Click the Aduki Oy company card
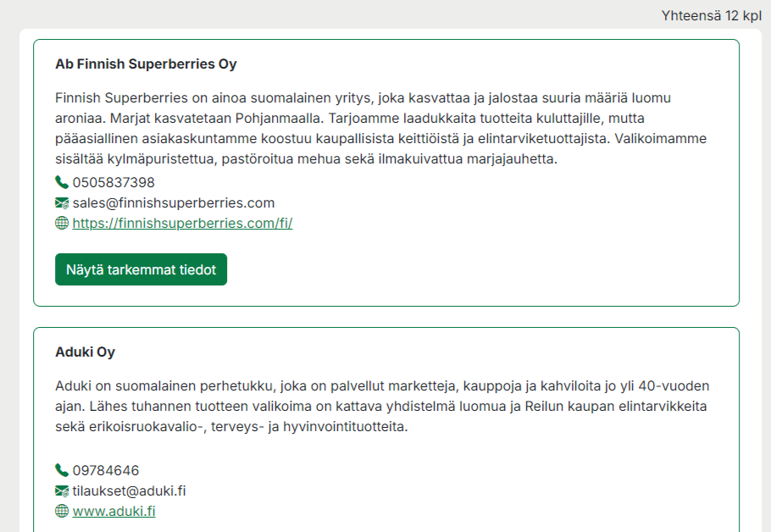The width and height of the screenshot is (771, 532). pyautogui.click(x=386, y=429)
